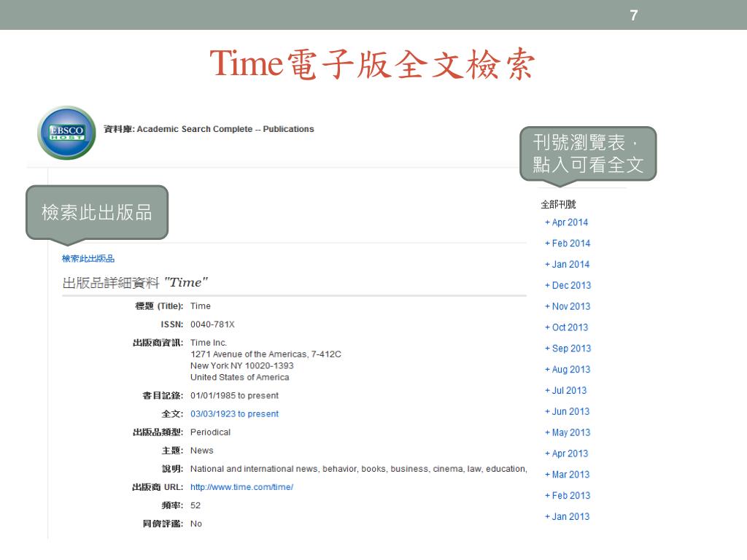747x560 pixels.
Task: Expand the Jul 2013 issue list
Action: point(566,391)
